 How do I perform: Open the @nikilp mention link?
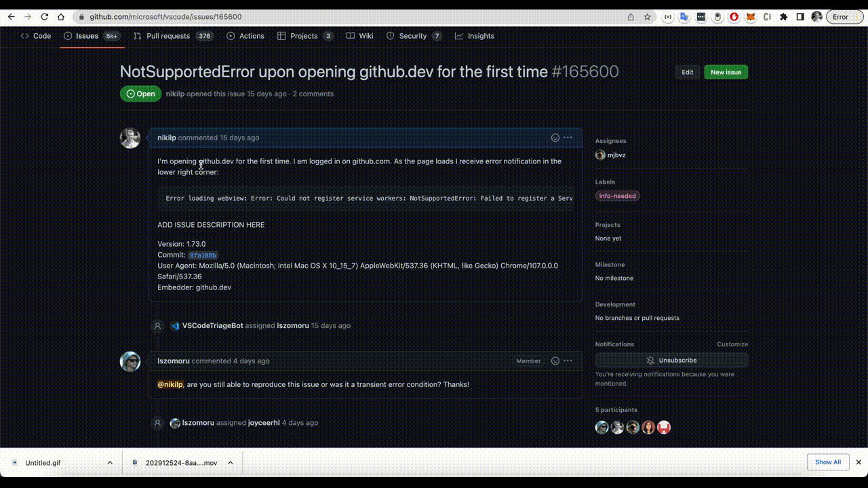click(170, 384)
